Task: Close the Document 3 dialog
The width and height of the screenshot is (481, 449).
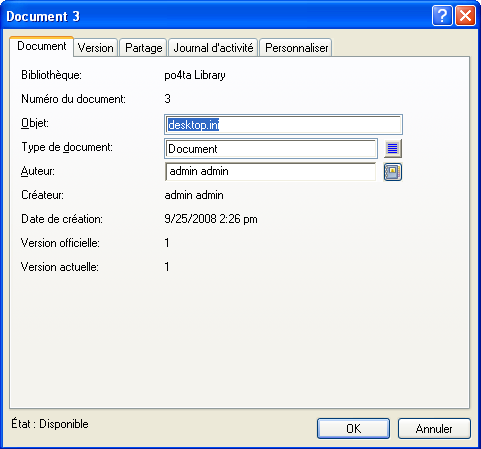Action: (465, 15)
